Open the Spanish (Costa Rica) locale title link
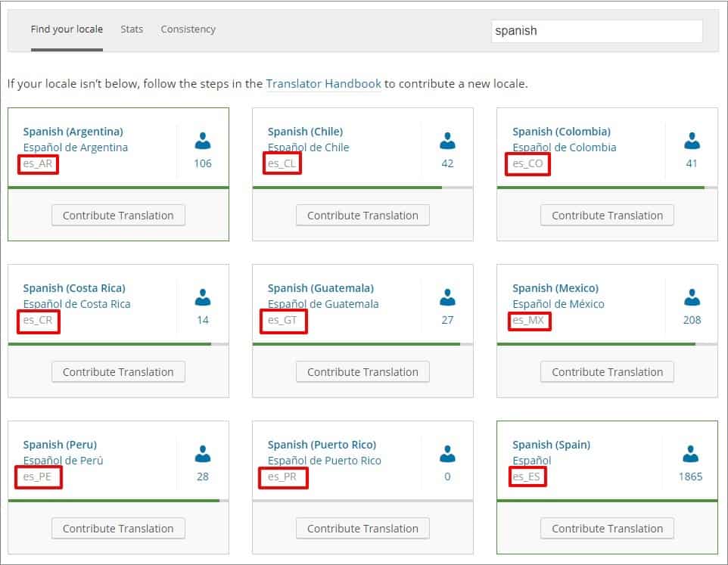Viewport: 728px width, 565px height. 74,288
